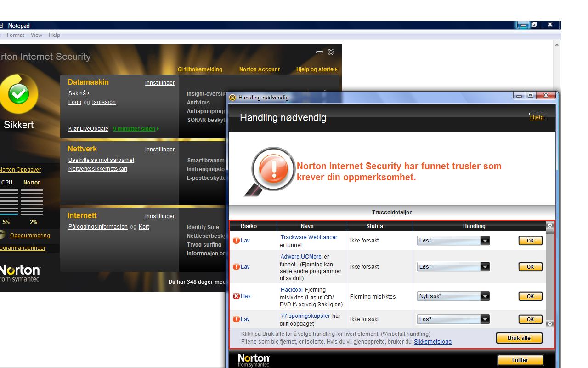Click the Trackware.Webhancer low risk icon
588x368 pixels.
237,241
